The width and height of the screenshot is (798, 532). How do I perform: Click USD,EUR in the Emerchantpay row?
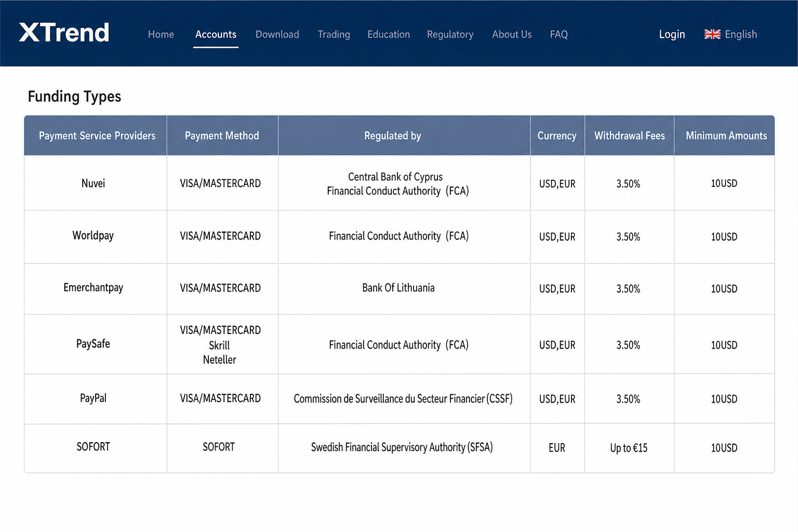click(x=557, y=289)
